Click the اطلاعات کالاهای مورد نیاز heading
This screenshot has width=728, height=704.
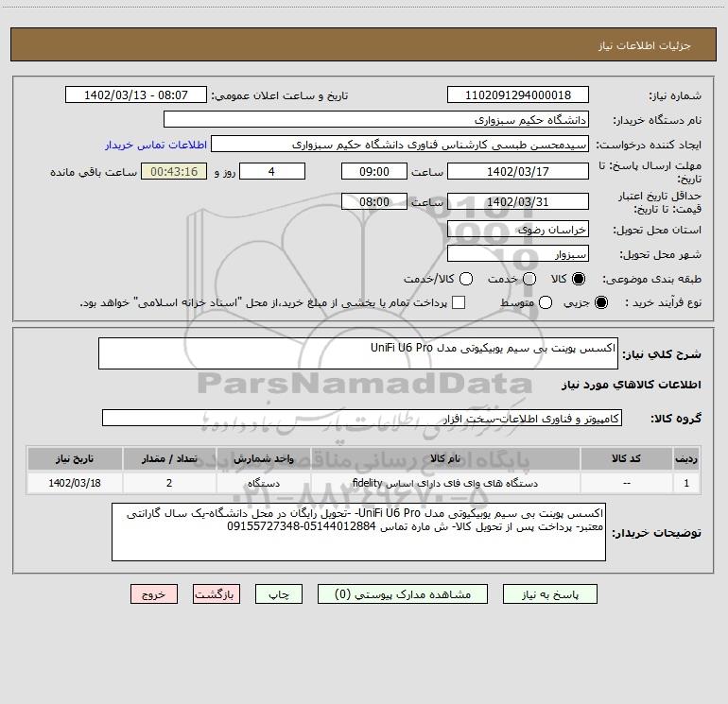tap(632, 385)
